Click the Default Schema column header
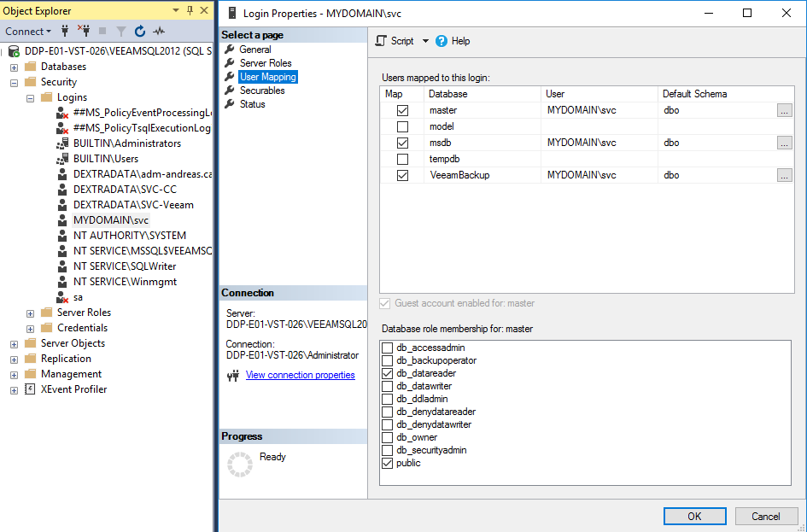This screenshot has height=532, width=807. pos(726,94)
